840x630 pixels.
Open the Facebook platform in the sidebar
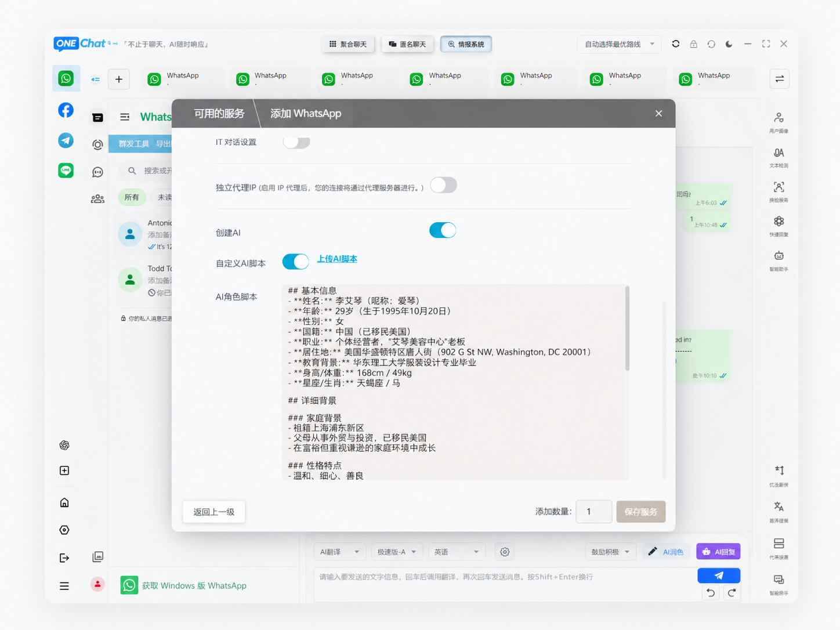66,110
